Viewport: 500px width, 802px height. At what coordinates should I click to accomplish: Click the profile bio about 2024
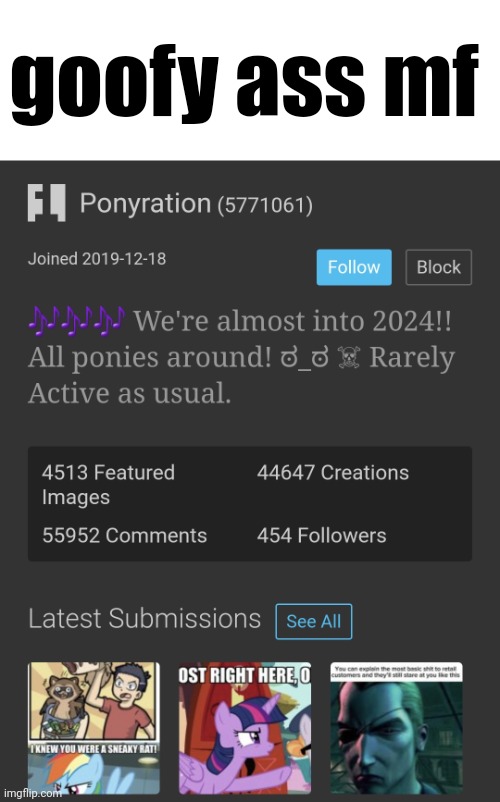(241, 357)
